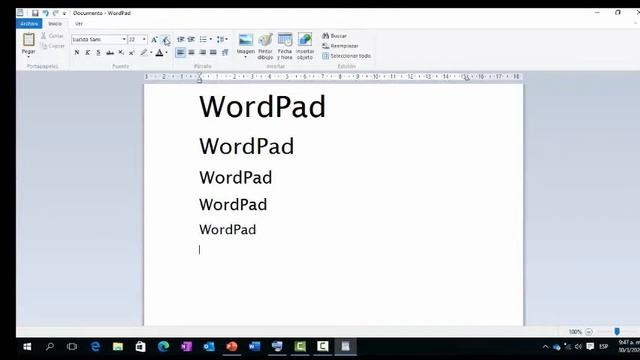Click the shrink font button
Image resolution: width=640 pixels, height=360 pixels.
[x=165, y=40]
